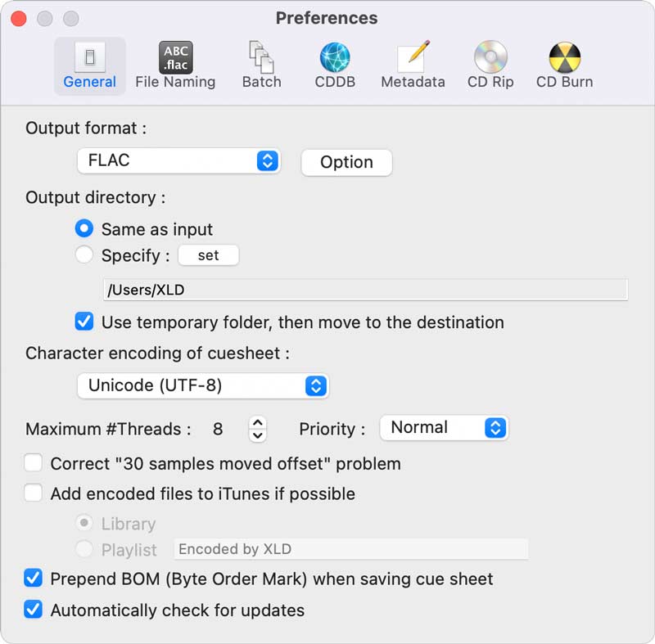Enable Add encoded files to iTunes
The image size is (655, 644).
click(x=33, y=493)
